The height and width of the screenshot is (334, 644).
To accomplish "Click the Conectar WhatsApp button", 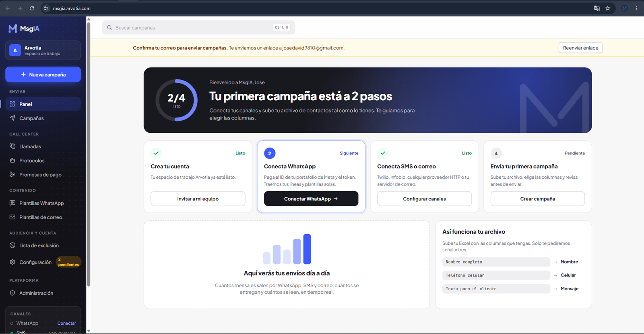I will pos(311,199).
